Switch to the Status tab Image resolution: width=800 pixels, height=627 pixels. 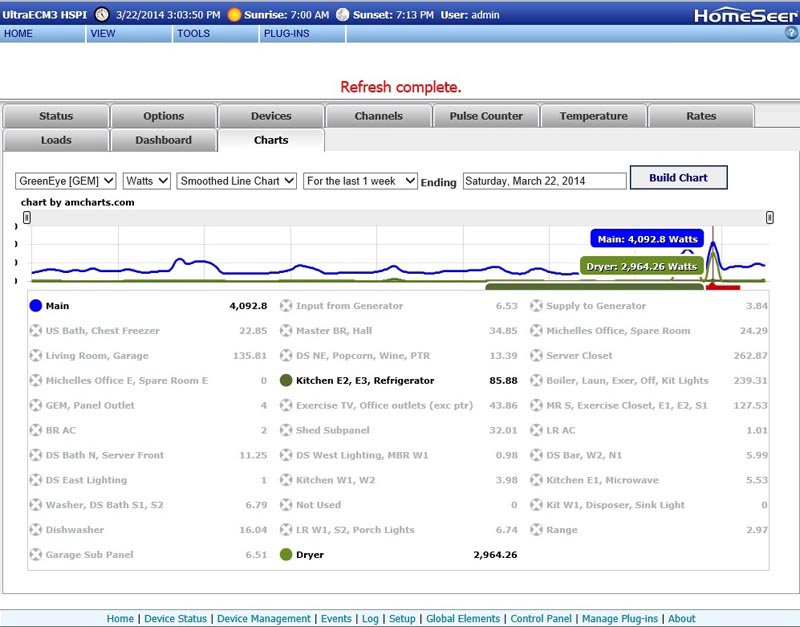point(56,116)
